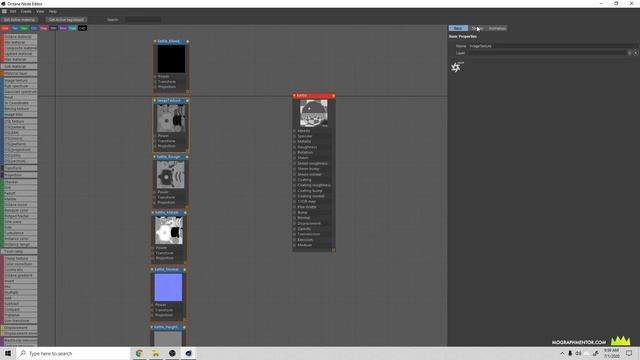
Task: Toggle the teal filter chip
Action: click(x=73, y=28)
